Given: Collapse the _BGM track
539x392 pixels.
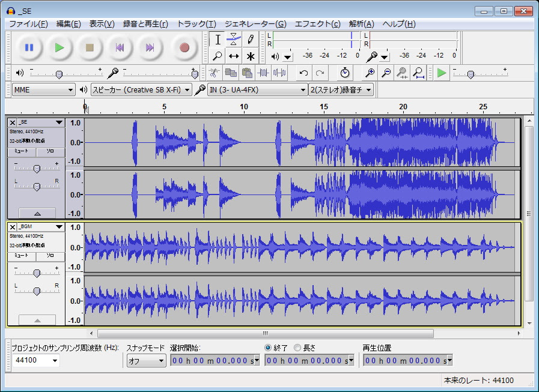Looking at the screenshot, I should [x=37, y=320].
